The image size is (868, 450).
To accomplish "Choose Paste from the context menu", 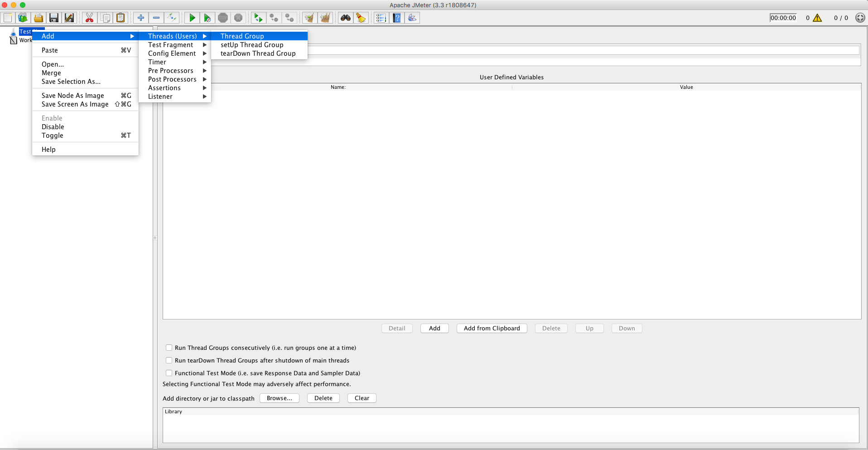I will 85,50.
